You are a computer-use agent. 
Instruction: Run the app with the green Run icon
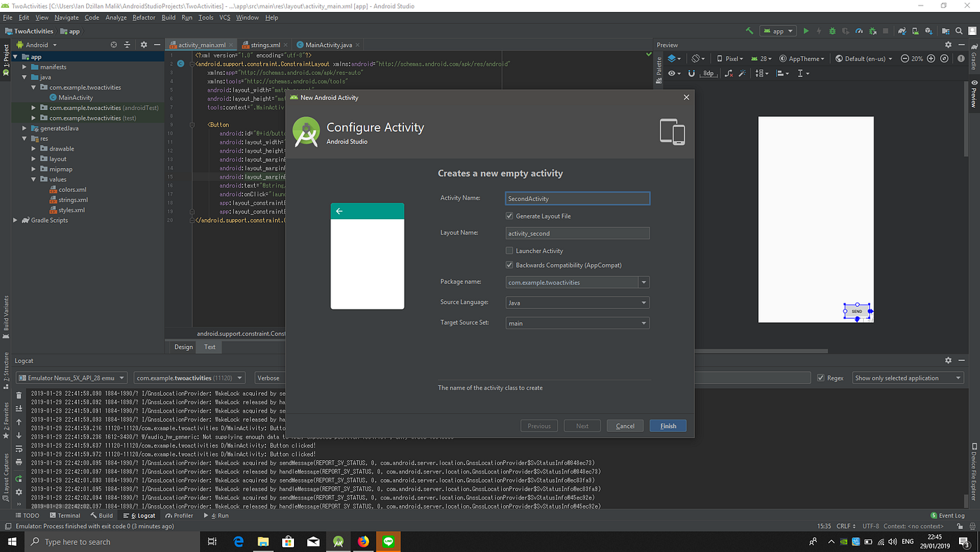[806, 30]
